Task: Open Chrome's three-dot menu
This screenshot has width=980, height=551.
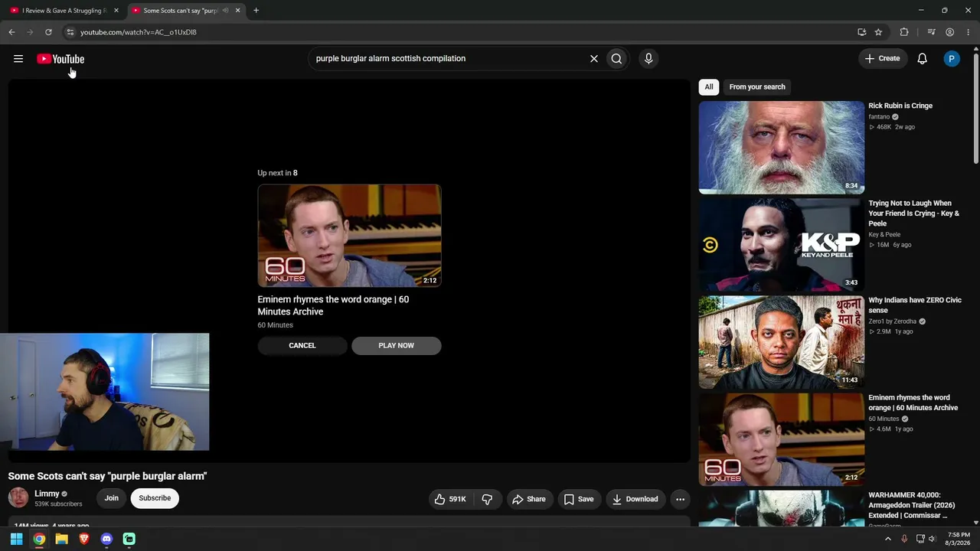Action: pos(967,32)
